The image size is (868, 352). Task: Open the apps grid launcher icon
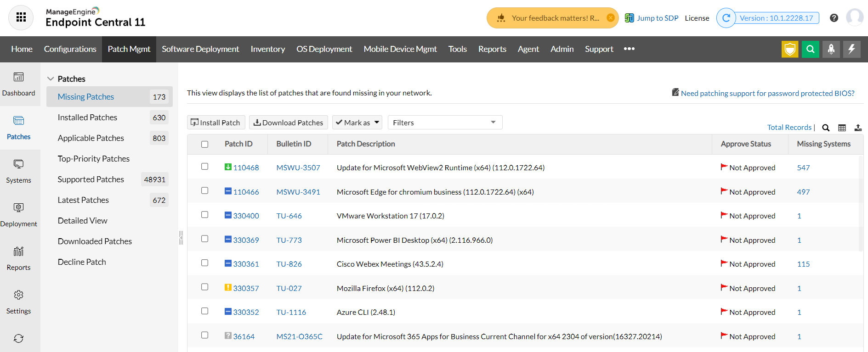21,17
